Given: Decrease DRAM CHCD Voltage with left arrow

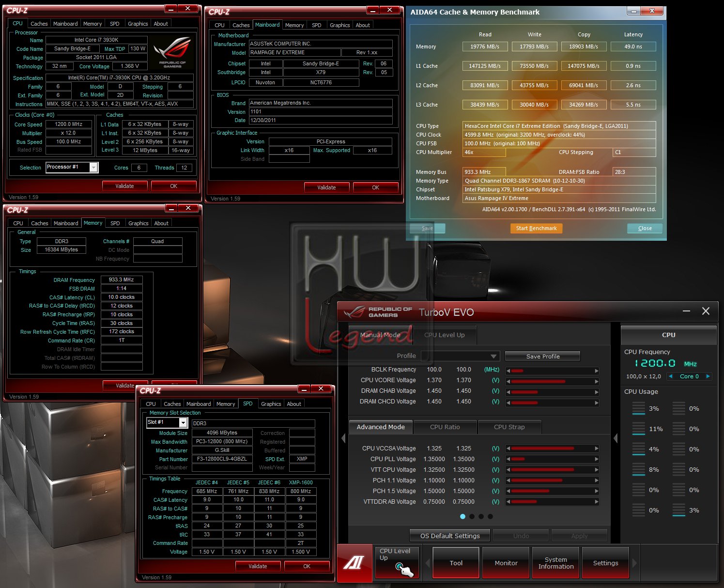Looking at the screenshot, I should click(508, 402).
